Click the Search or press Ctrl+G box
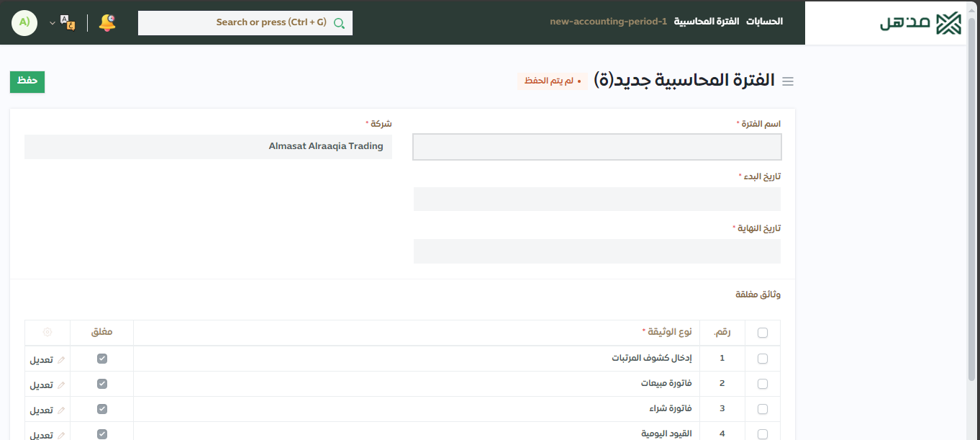The image size is (980, 440). tap(245, 23)
